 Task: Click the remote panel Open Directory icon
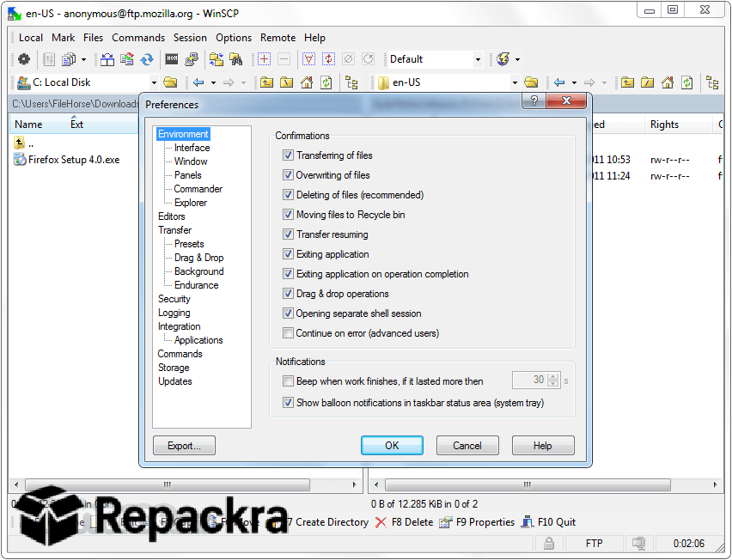pos(531,82)
